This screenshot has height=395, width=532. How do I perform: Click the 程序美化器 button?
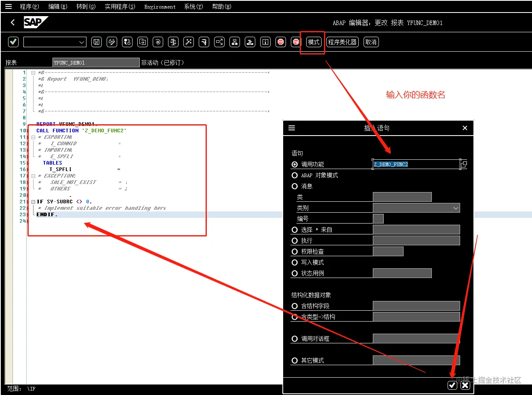(x=342, y=42)
